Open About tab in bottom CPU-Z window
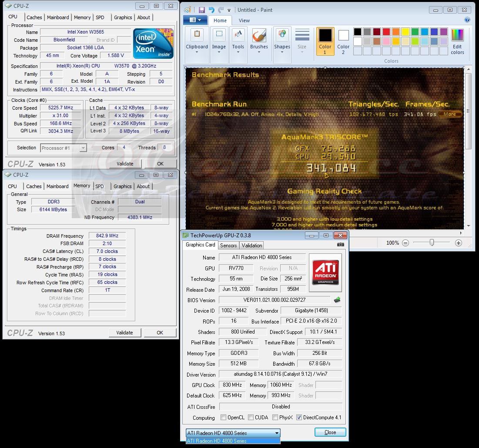The image size is (479, 448). 143,186
